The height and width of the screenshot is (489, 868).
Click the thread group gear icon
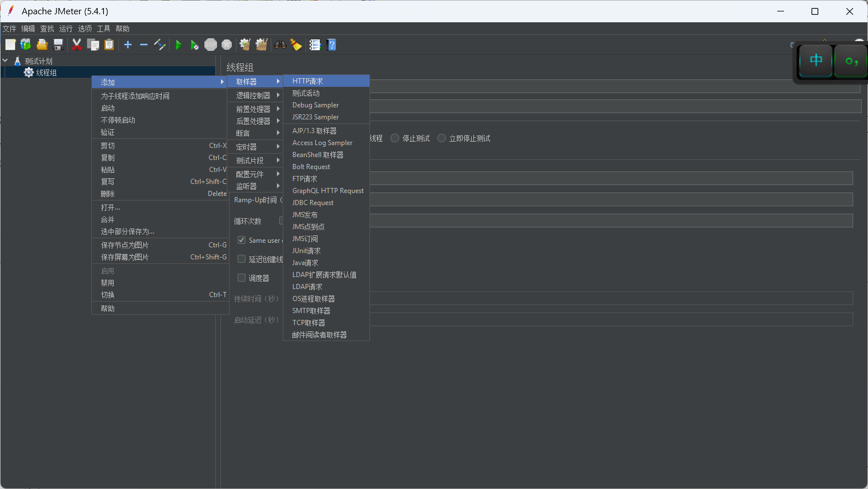(x=29, y=73)
